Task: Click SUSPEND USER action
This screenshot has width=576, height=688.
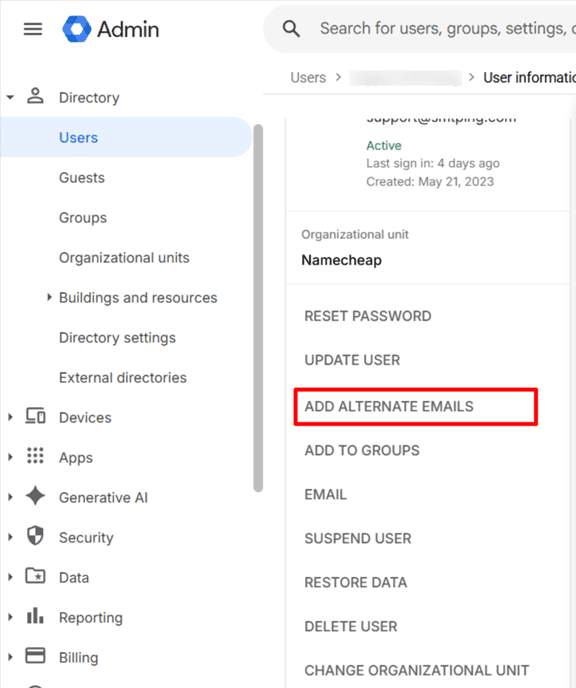Action: click(358, 538)
